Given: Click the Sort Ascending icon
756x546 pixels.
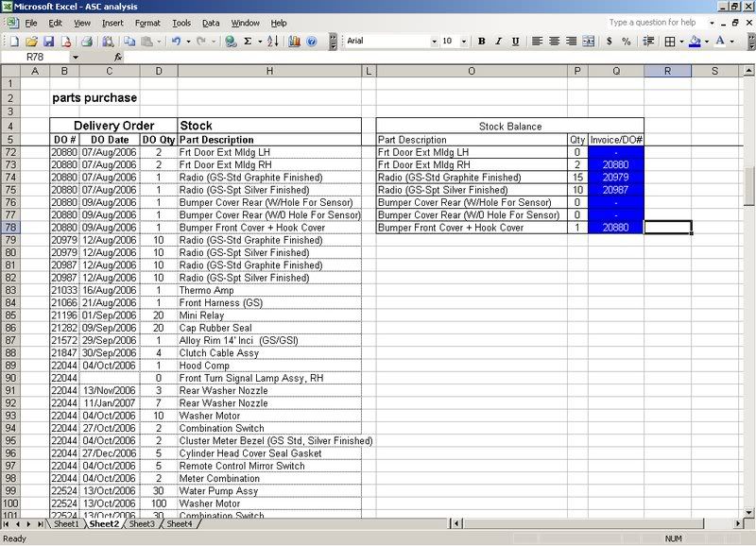Looking at the screenshot, I should click(x=273, y=42).
